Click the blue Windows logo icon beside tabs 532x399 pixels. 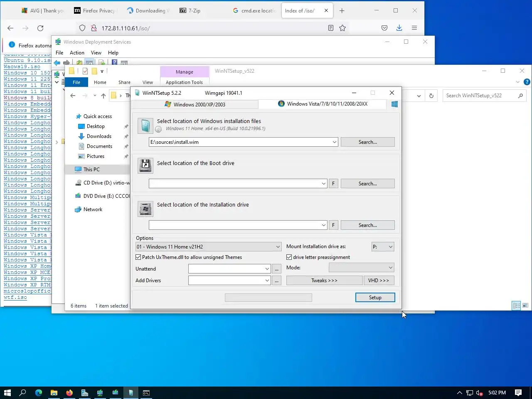click(x=394, y=104)
